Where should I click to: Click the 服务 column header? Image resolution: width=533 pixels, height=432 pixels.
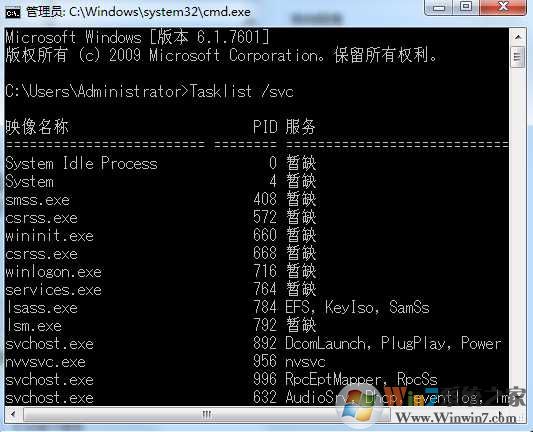(300, 127)
